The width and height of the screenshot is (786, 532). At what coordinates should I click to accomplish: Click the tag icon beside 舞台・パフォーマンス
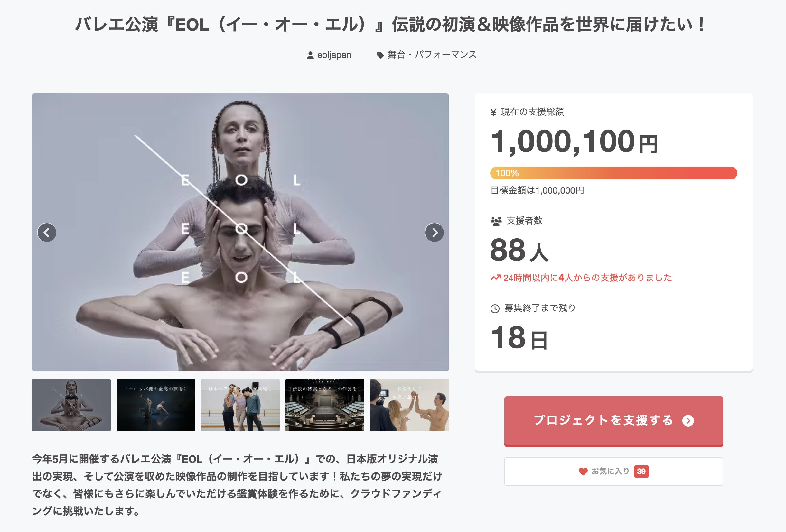380,55
